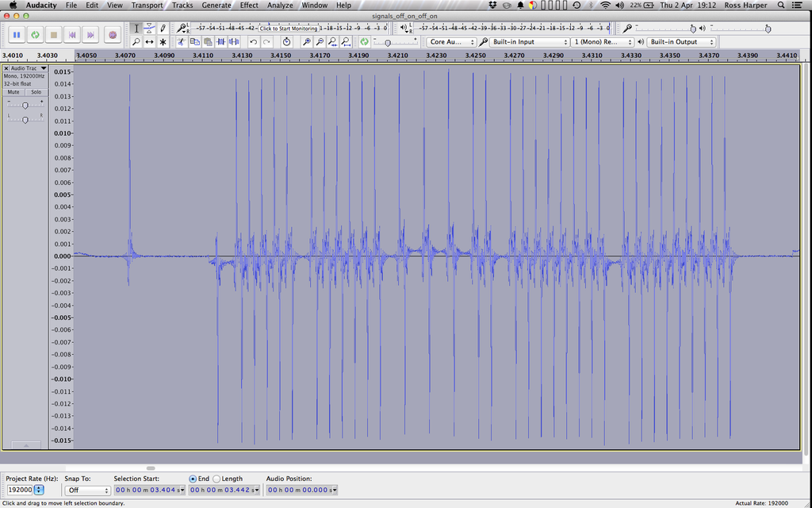Viewport: 812px width, 508px height.
Task: Mute the audio track
Action: click(x=13, y=92)
